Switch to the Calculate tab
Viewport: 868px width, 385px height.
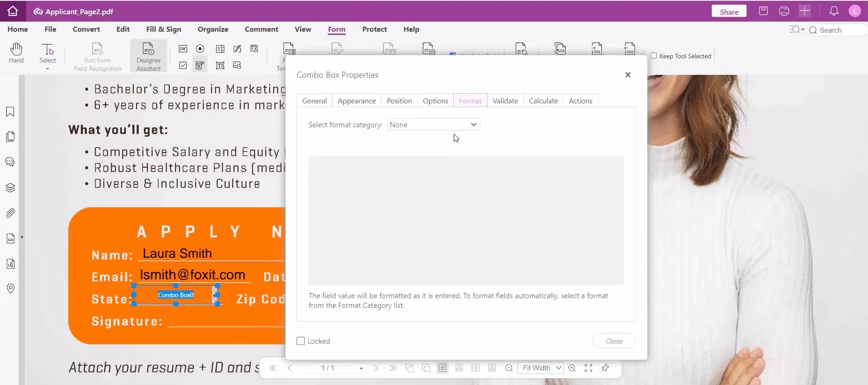[x=543, y=101]
